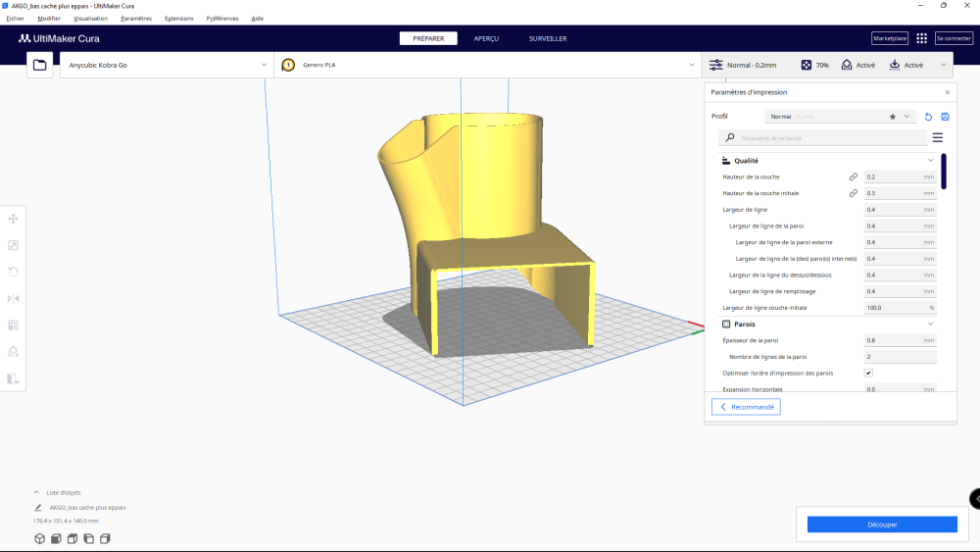The height and width of the screenshot is (552, 980).
Task: Click link icon next to Hauteur de la couche initiale
Action: pos(854,193)
